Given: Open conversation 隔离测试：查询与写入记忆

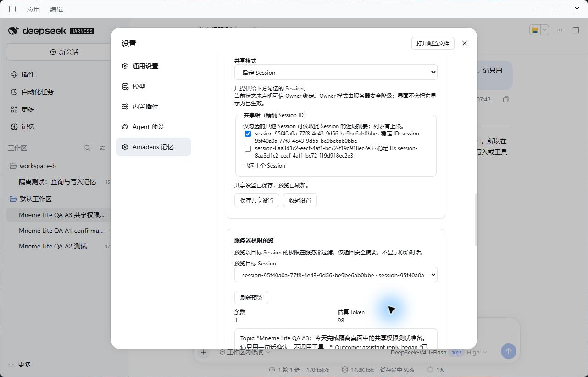Looking at the screenshot, I should 57,182.
